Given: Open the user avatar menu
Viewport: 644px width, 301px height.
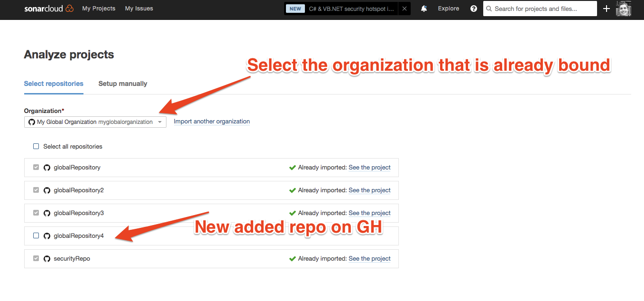Looking at the screenshot, I should point(624,9).
